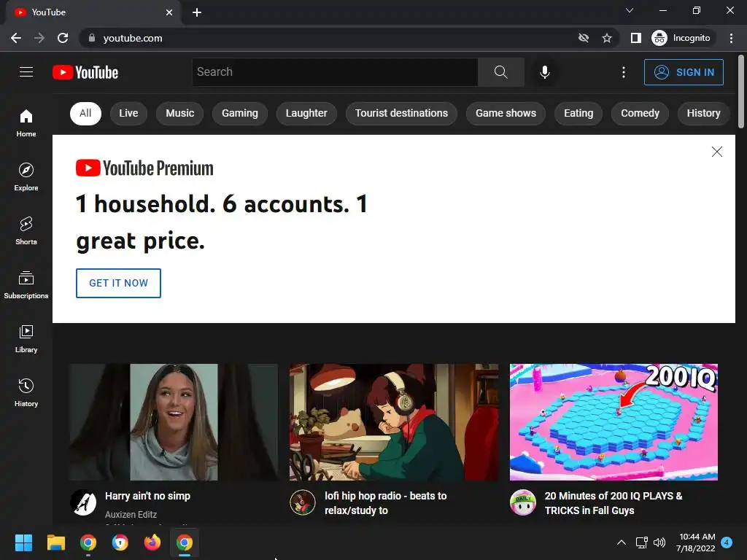747x560 pixels.
Task: Focus the YouTube Search field
Action: [335, 72]
